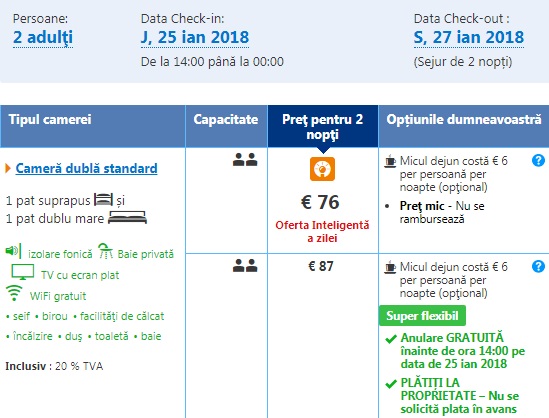Click the bunk bed icon

click(x=104, y=199)
